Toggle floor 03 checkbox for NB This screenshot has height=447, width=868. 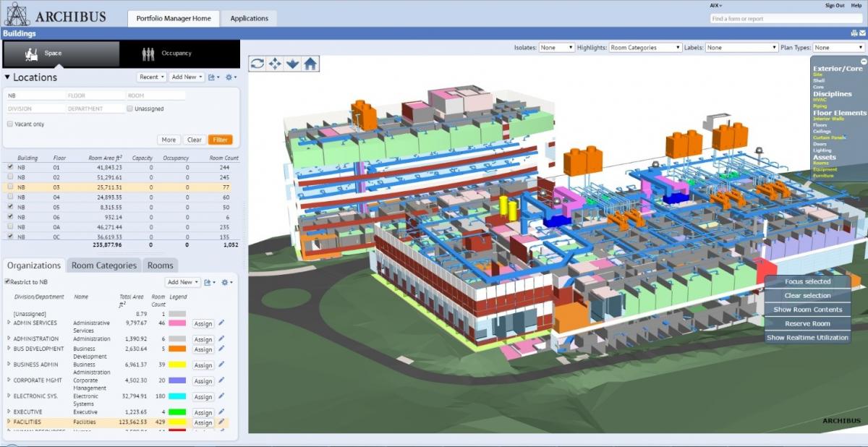point(10,187)
